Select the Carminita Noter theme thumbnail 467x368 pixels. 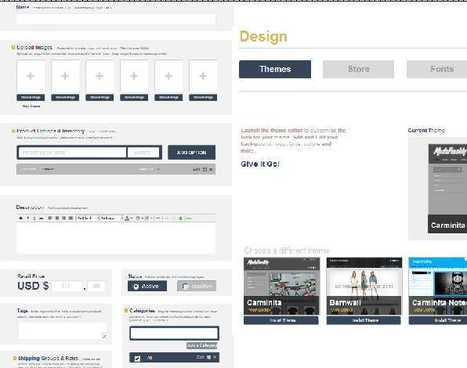(438, 286)
